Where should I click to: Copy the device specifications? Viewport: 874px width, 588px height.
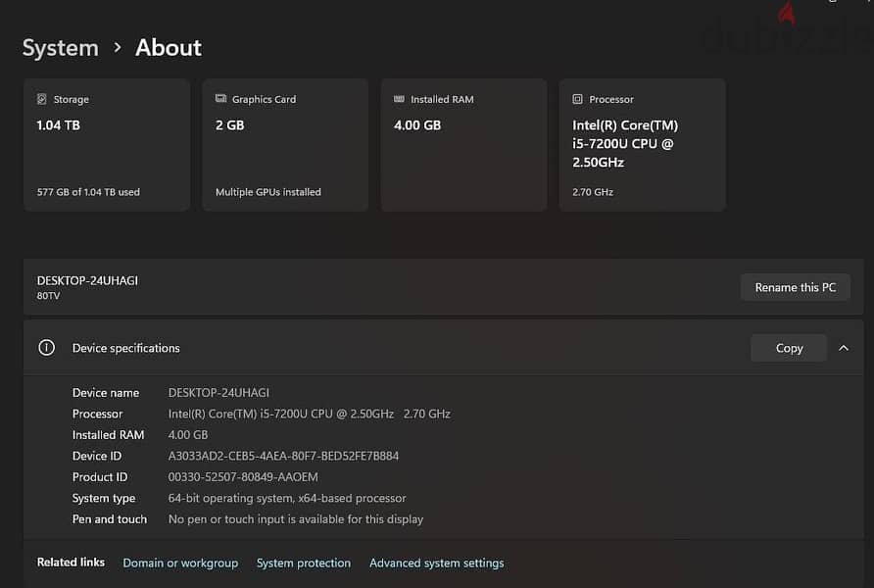point(789,348)
